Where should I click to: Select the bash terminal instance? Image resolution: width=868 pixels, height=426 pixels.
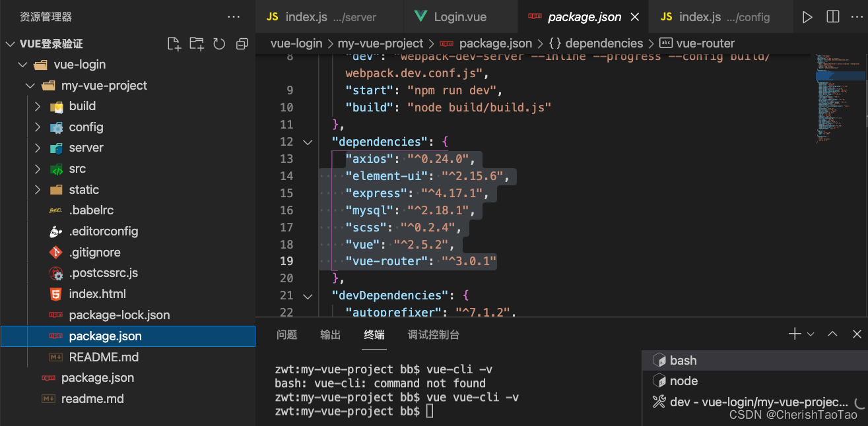(754, 360)
